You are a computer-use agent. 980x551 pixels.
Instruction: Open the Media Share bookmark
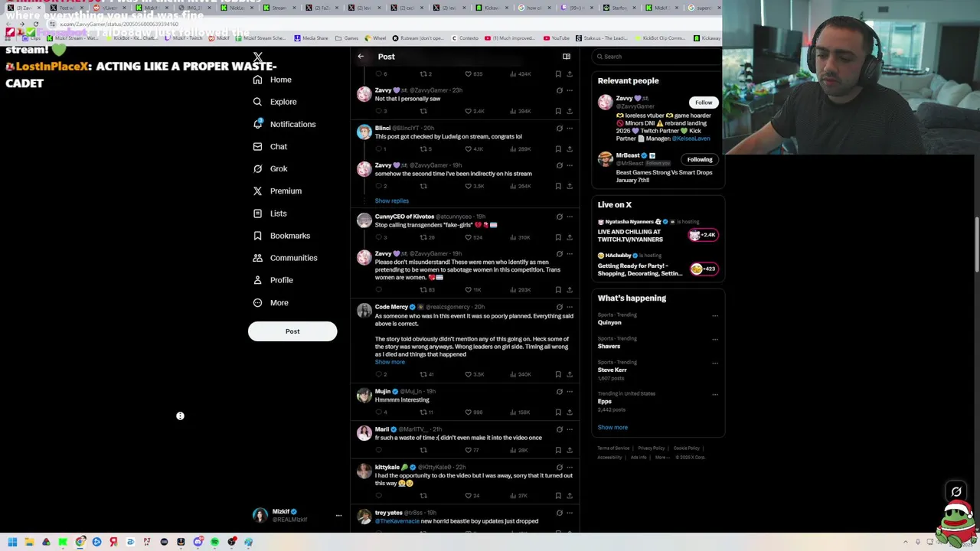pyautogui.click(x=310, y=37)
